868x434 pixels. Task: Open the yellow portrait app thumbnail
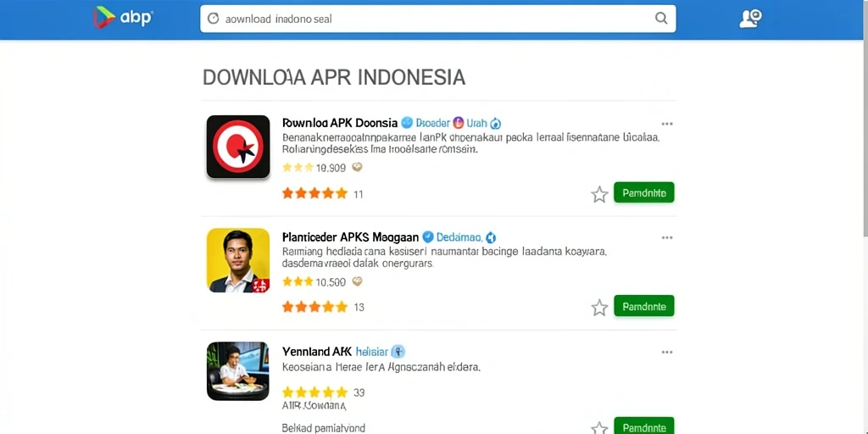pos(238,260)
